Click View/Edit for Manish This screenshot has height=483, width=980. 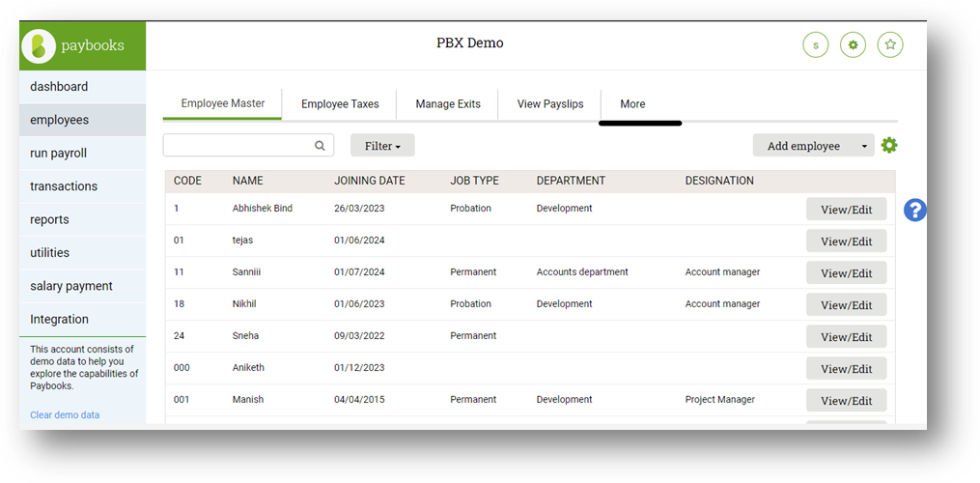pos(846,401)
